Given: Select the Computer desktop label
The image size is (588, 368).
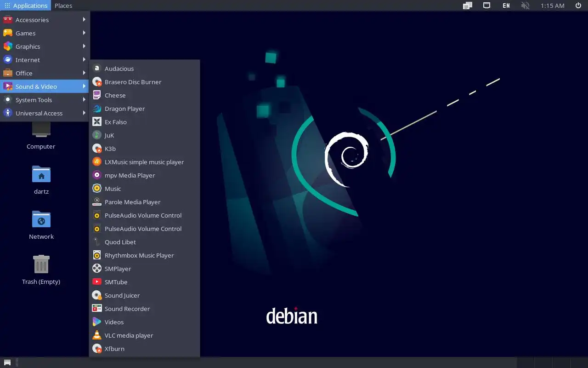Looking at the screenshot, I should point(41,146).
